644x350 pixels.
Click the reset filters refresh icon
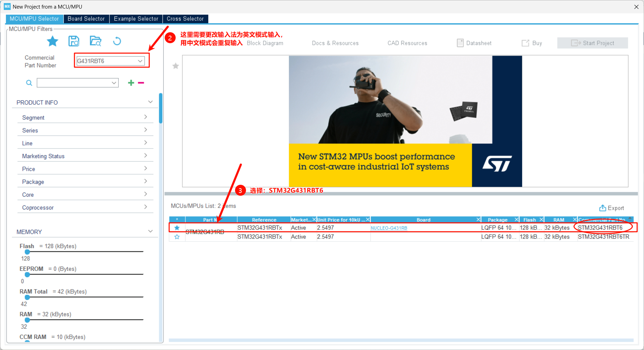click(x=117, y=41)
